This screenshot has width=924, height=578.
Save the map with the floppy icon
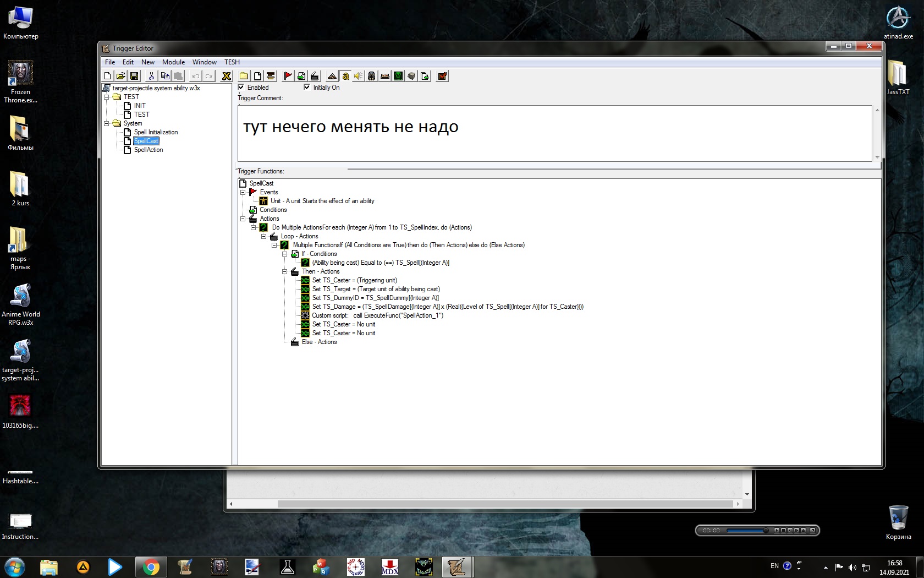coord(134,76)
